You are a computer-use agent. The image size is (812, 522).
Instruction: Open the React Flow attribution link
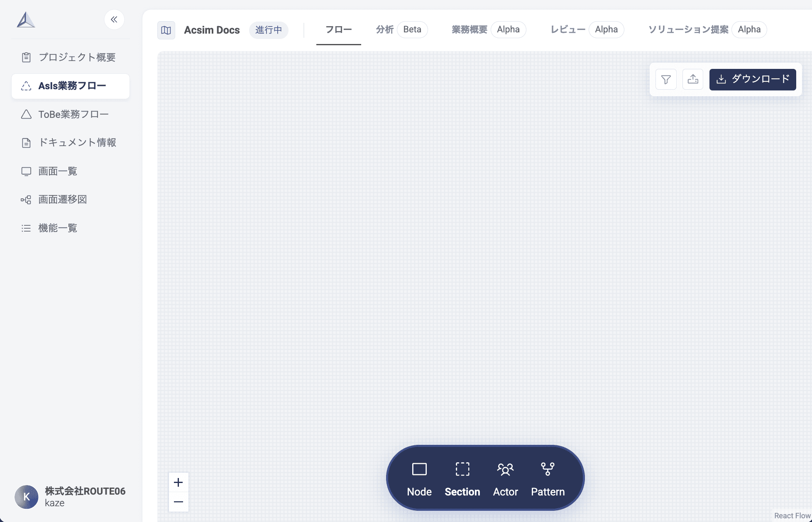pyautogui.click(x=792, y=515)
